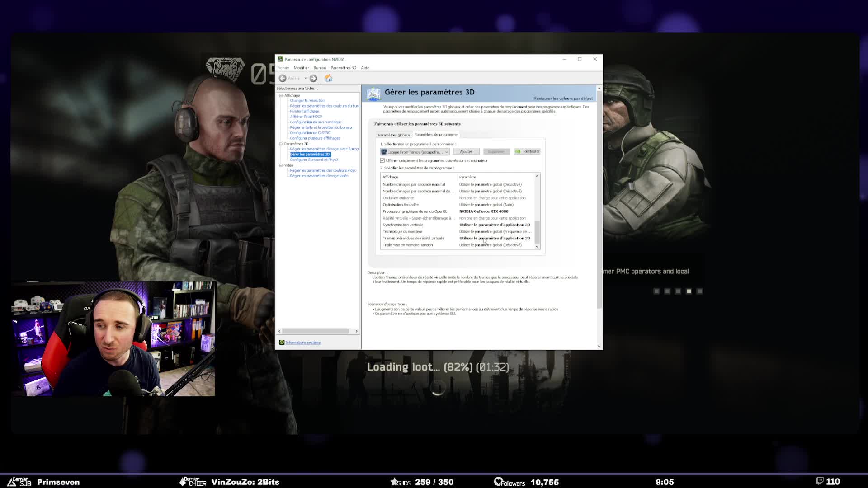
Task: Select Configuration du son numérique task
Action: (x=316, y=122)
